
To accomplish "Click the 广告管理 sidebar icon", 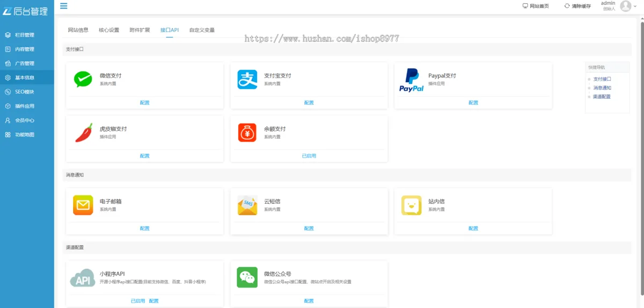I will click(x=8, y=63).
